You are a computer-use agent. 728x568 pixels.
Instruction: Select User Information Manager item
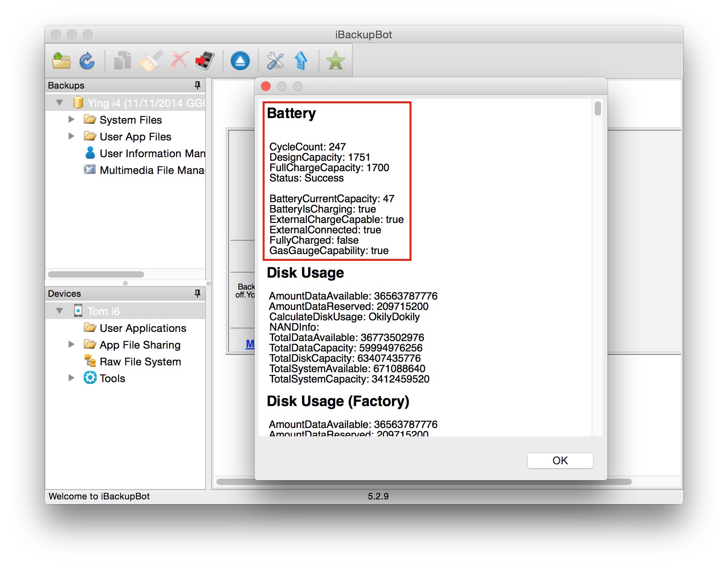click(152, 154)
